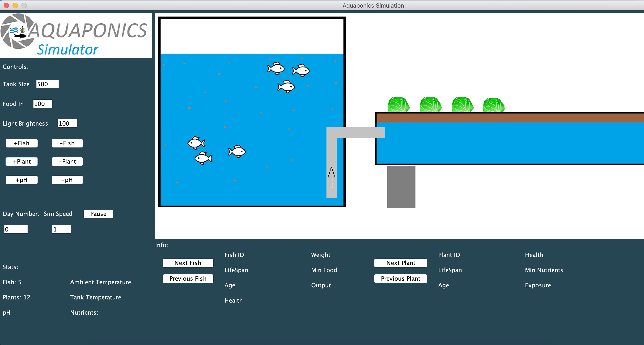Image resolution: width=644 pixels, height=345 pixels.
Task: Focus the Food In text field
Action: pos(42,104)
